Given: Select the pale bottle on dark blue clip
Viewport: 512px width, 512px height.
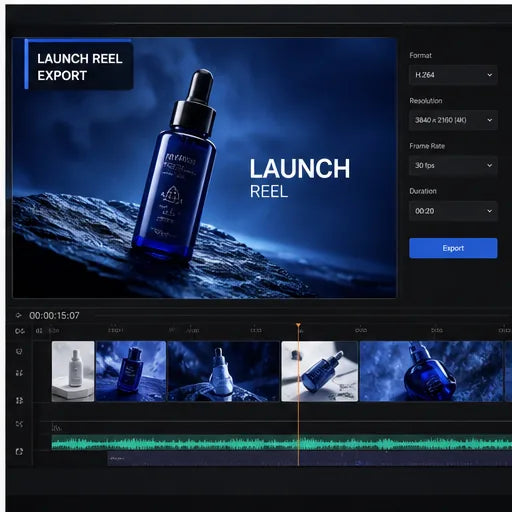Looking at the screenshot, I should point(223,371).
